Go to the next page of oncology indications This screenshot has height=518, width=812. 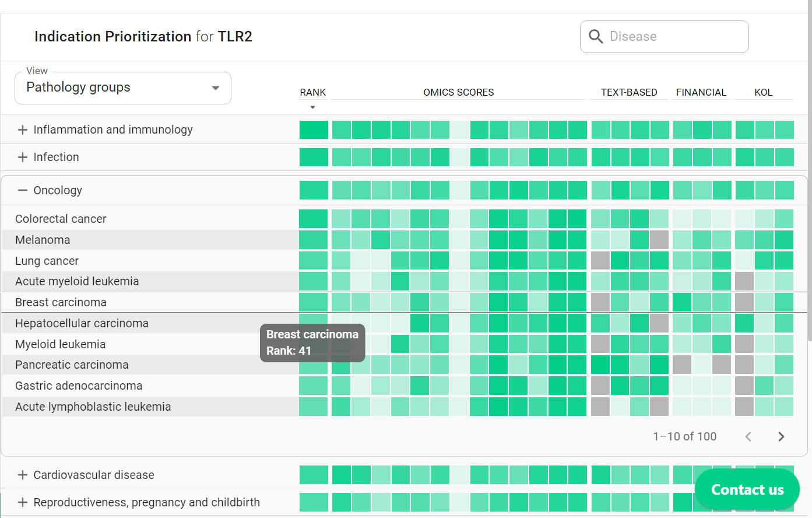(781, 436)
